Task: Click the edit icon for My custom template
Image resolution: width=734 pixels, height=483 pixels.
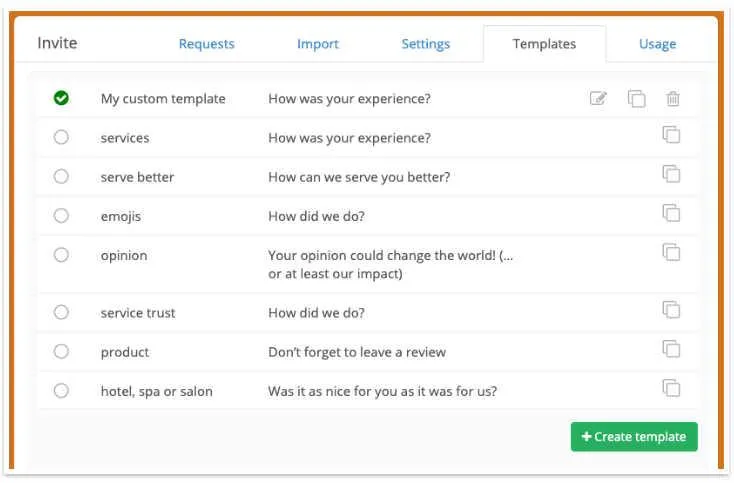Action: point(598,98)
